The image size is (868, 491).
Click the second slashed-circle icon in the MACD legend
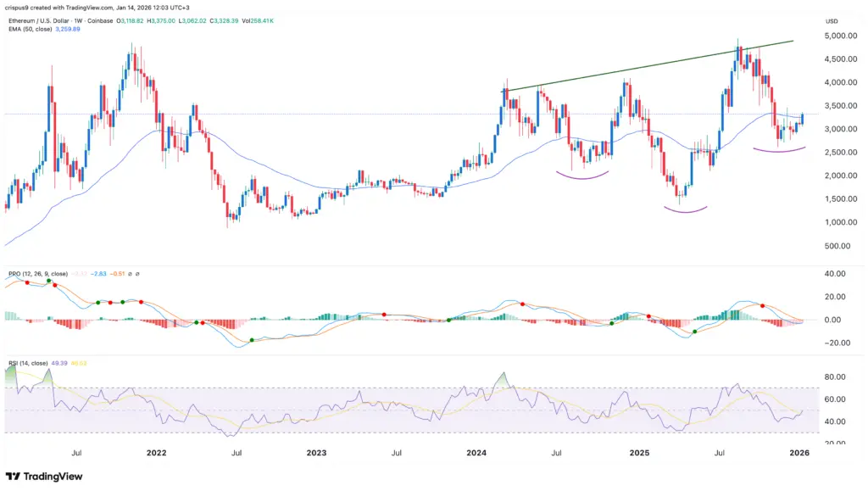tap(138, 274)
